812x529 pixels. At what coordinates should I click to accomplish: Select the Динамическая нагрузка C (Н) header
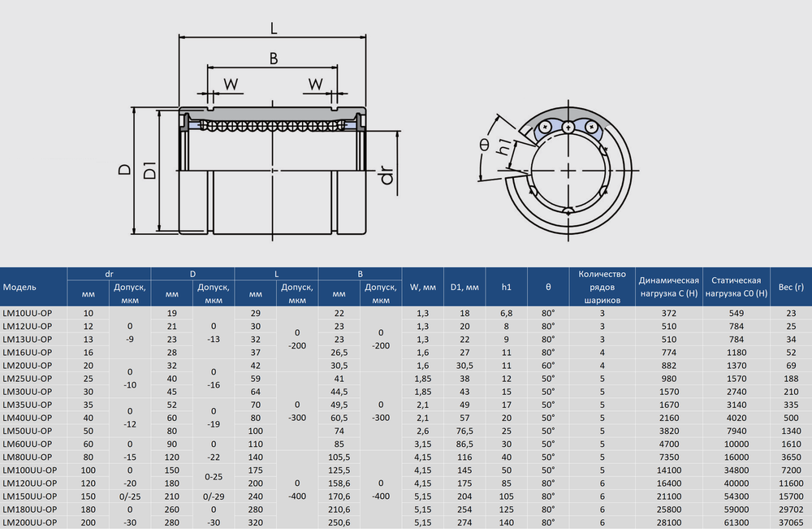[669, 287]
